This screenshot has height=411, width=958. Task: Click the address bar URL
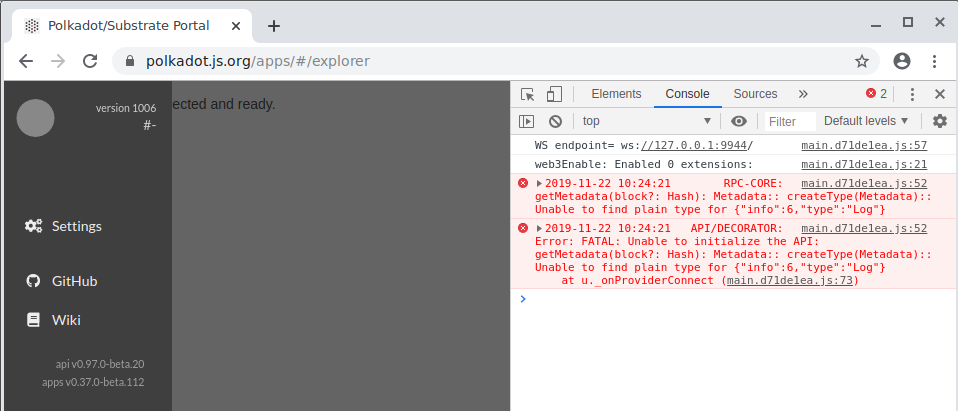tap(257, 61)
